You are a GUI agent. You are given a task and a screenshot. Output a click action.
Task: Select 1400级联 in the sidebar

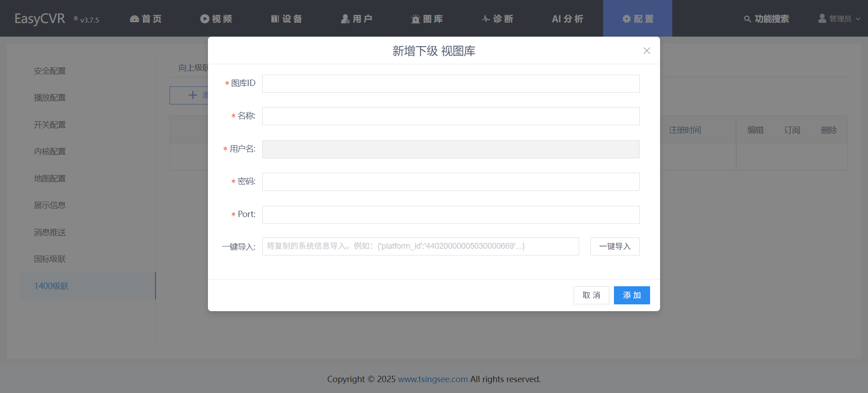pos(52,286)
